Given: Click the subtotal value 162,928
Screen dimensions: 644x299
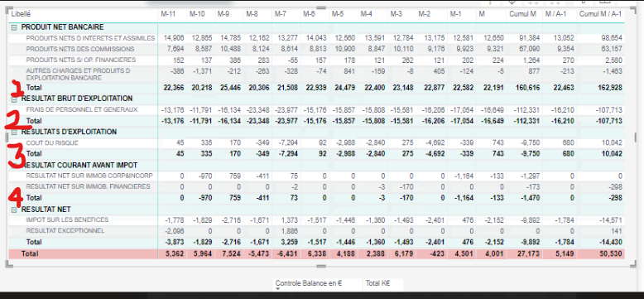Looking at the screenshot, I should (x=609, y=88).
